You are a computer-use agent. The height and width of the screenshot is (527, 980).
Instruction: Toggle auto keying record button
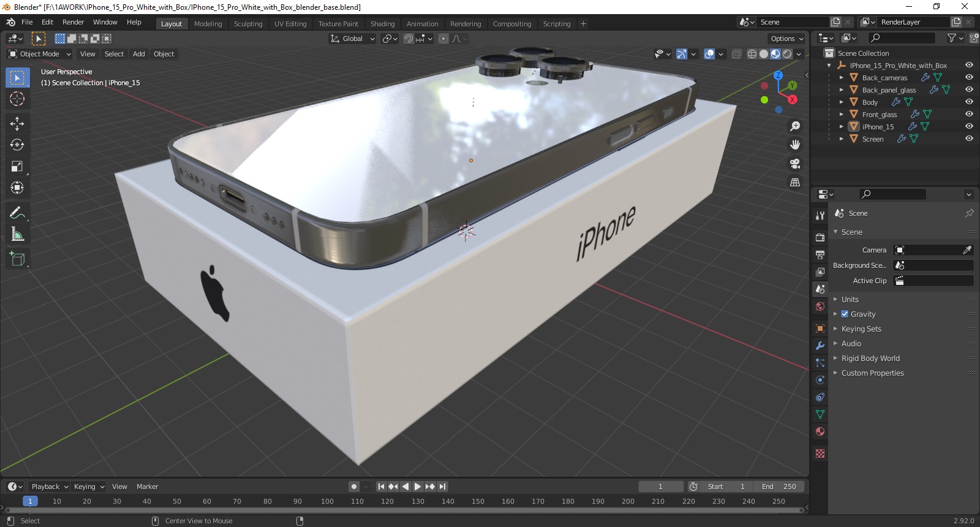pyautogui.click(x=354, y=487)
